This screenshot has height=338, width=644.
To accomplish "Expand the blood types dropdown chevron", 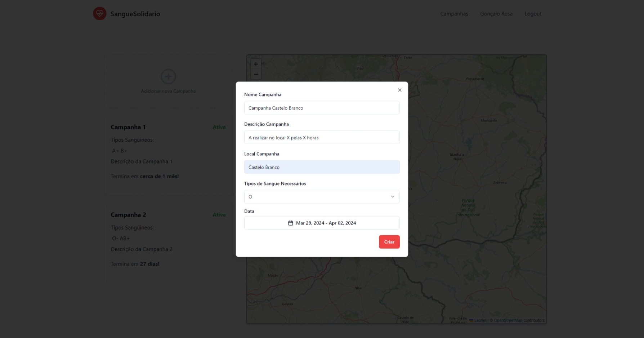I will (x=393, y=197).
